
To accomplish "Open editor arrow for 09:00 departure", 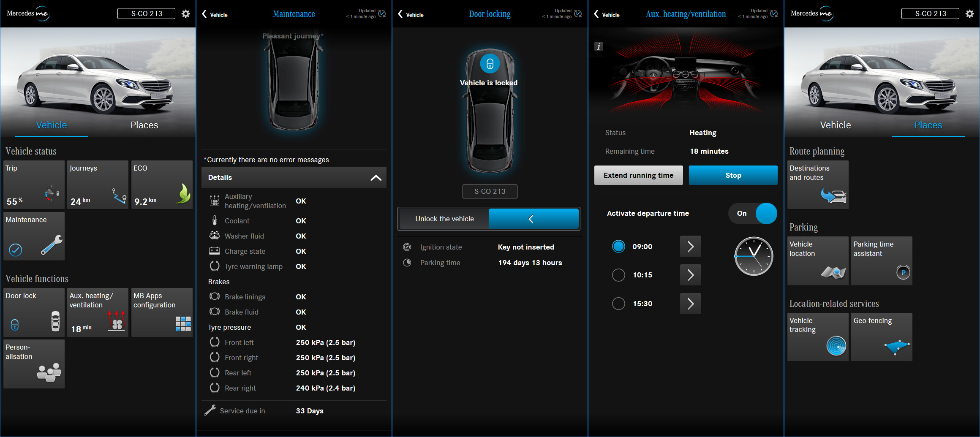I will point(691,247).
